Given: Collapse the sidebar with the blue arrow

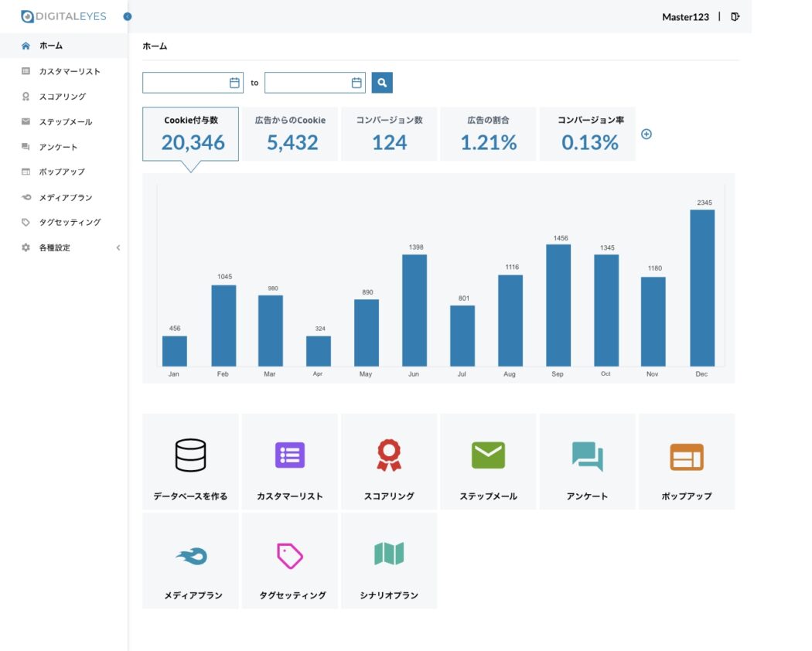Looking at the screenshot, I should [x=128, y=16].
